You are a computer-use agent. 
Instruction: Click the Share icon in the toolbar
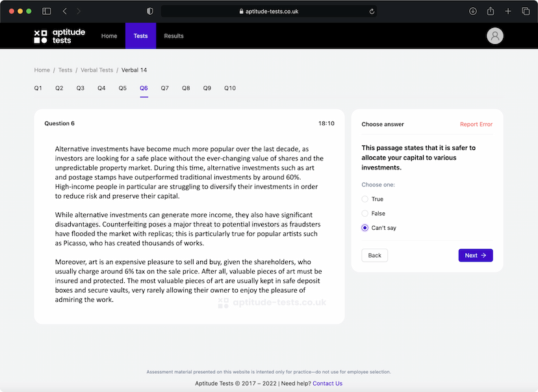[491, 11]
